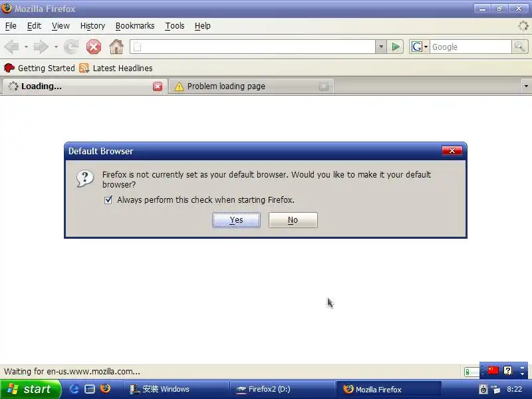Stop loading with the red X button

[x=94, y=47]
